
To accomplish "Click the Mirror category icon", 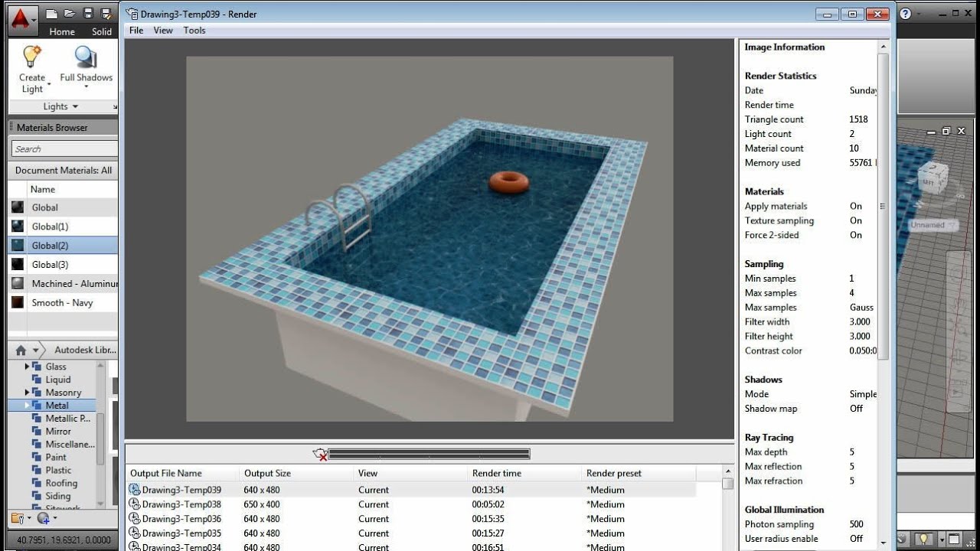I will pos(37,432).
